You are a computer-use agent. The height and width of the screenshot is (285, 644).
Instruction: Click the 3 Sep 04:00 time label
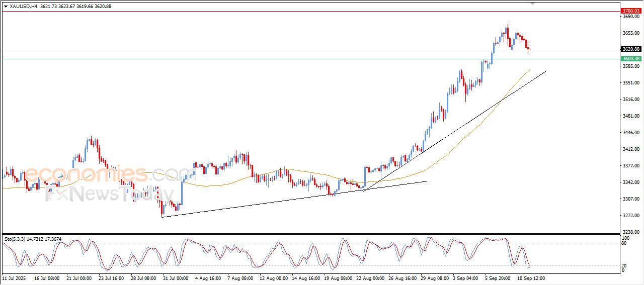(465, 277)
